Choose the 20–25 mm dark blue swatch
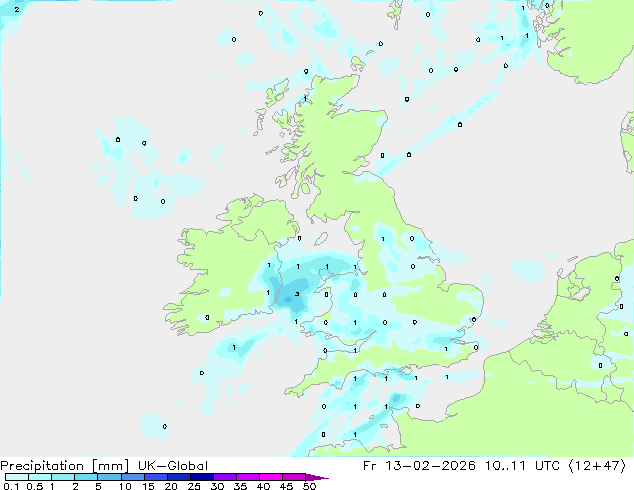 (178, 477)
